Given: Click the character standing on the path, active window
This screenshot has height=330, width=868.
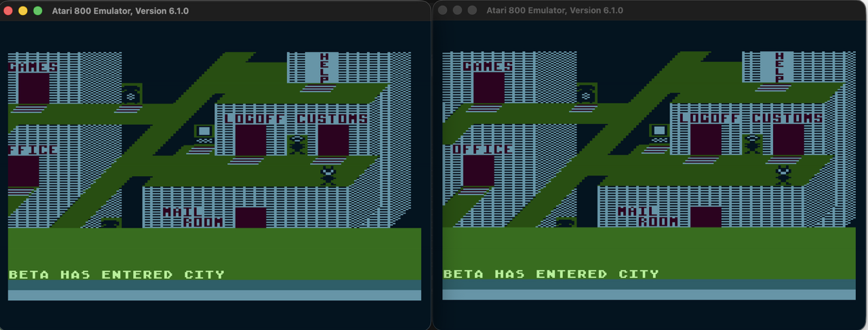Looking at the screenshot, I should (328, 175).
